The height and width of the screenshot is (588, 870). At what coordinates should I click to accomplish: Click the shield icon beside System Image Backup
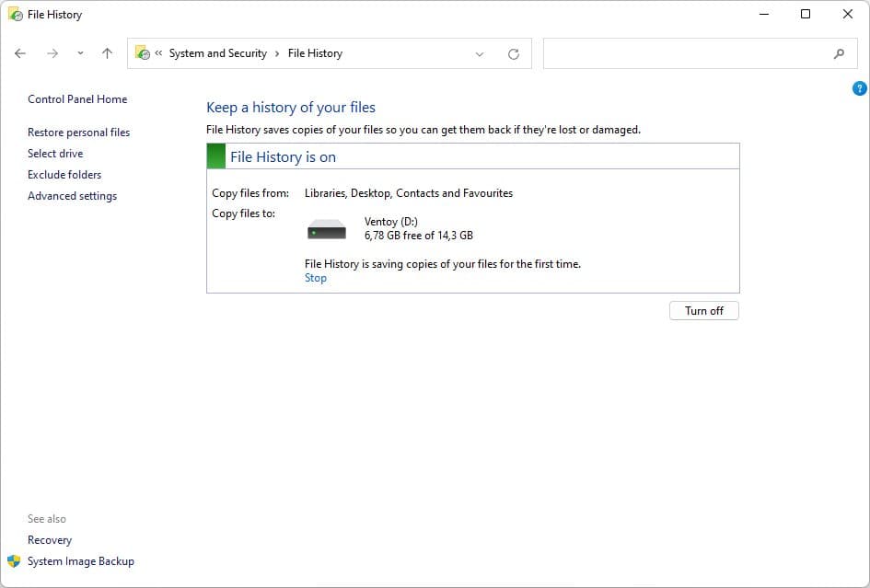(x=14, y=560)
